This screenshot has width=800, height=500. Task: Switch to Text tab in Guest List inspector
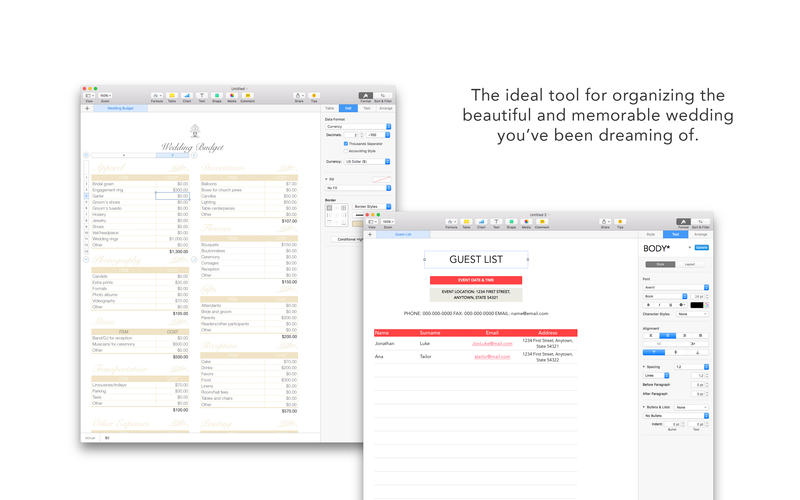pyautogui.click(x=676, y=234)
